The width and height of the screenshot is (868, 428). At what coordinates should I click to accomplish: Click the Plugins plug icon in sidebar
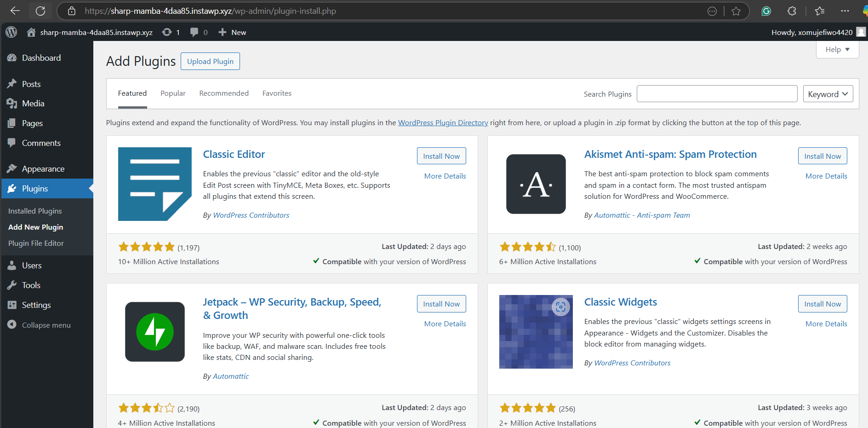coord(12,189)
